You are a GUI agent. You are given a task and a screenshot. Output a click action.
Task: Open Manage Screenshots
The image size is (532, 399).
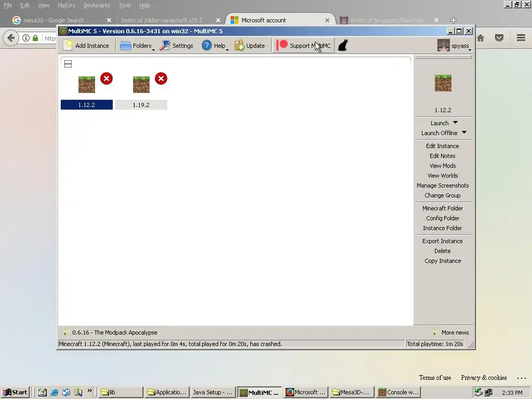coord(443,185)
